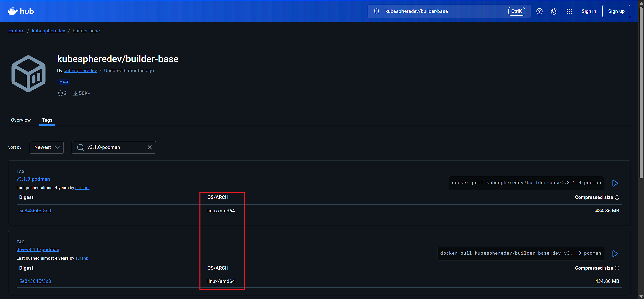The height and width of the screenshot is (299, 644).
Task: Open kubespheredev breadcrumb link
Action: coord(48,31)
